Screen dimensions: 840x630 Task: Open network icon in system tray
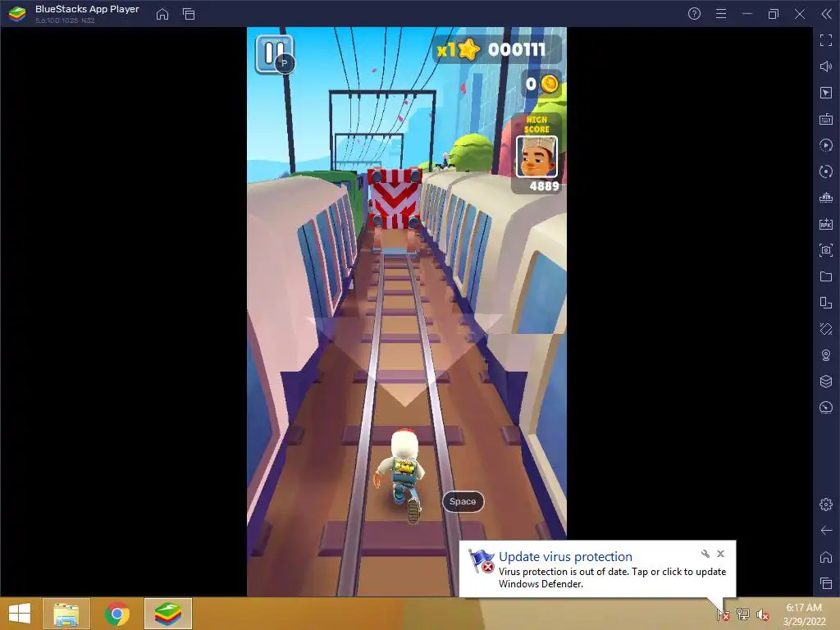point(743,614)
